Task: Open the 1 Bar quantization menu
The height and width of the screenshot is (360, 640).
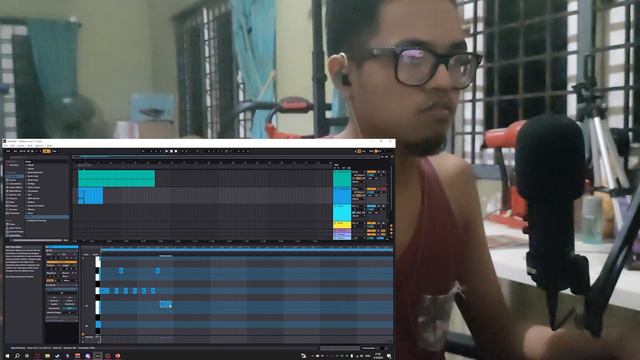Action: click(x=54, y=151)
